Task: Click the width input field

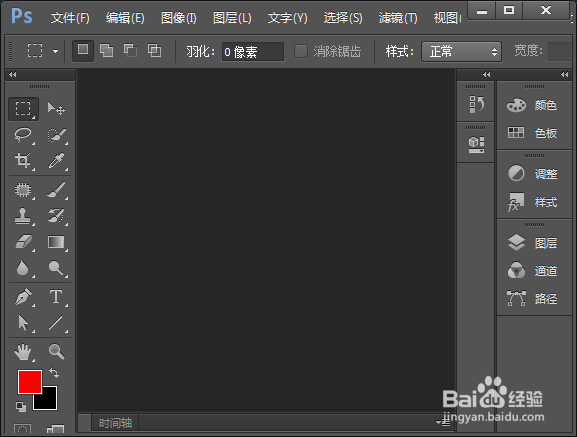Action: [559, 51]
